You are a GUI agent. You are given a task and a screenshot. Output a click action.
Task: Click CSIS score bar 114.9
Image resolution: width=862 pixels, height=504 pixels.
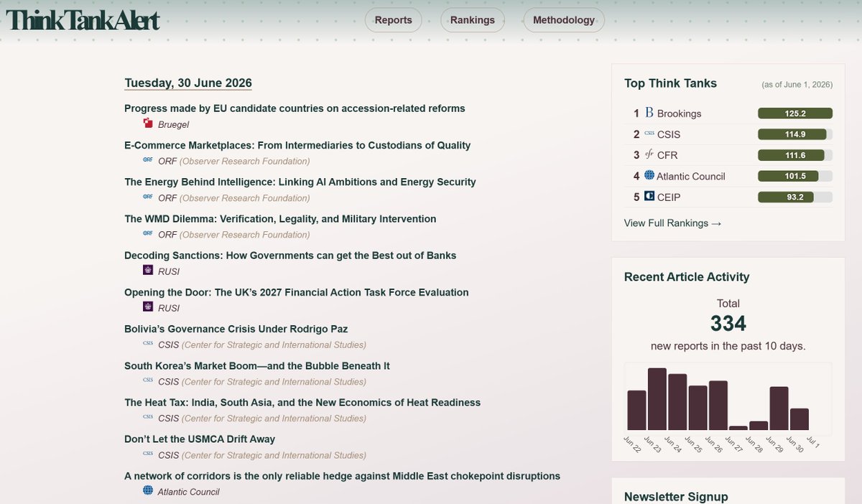click(x=795, y=134)
